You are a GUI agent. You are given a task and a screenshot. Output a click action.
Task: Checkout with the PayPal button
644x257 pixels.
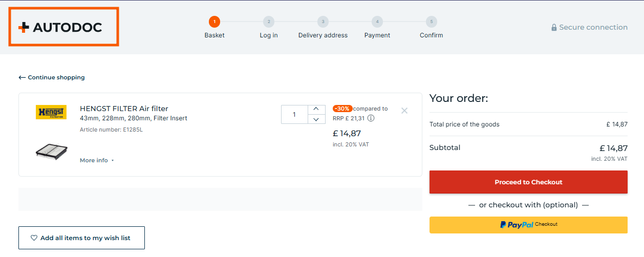coord(528,225)
